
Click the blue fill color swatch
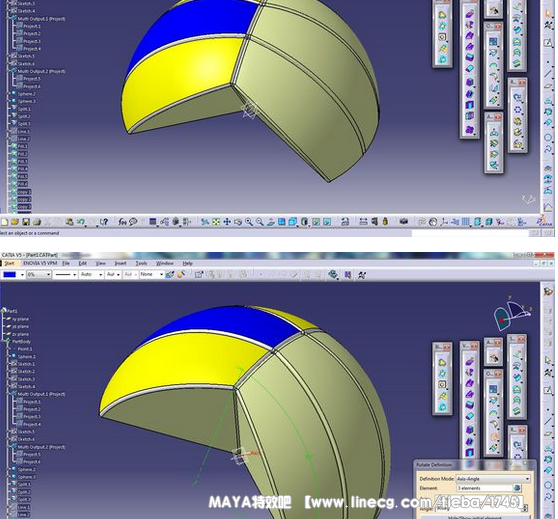(x=10, y=274)
